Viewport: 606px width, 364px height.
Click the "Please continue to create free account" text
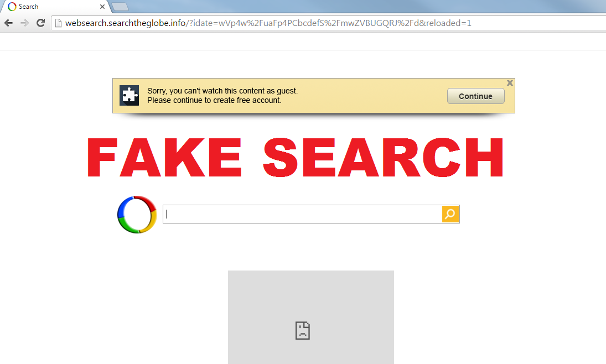pos(214,101)
